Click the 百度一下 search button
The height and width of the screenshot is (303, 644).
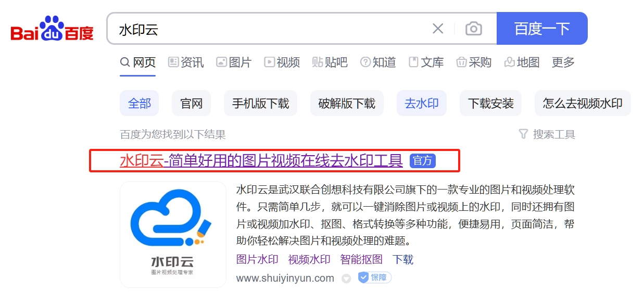pos(541,29)
